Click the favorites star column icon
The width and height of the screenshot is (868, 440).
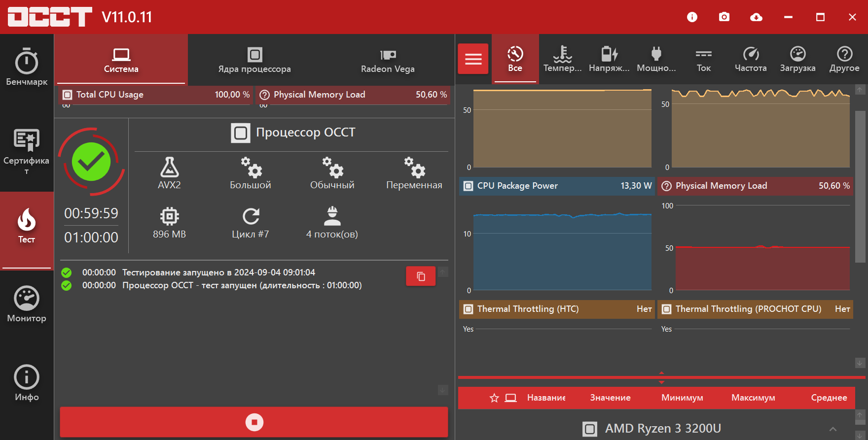494,398
